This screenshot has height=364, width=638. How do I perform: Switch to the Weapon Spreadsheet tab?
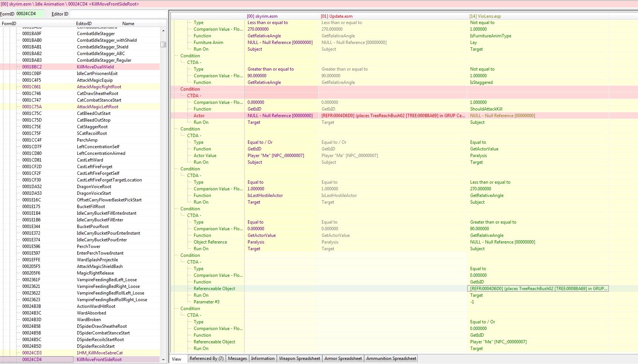pyautogui.click(x=299, y=358)
